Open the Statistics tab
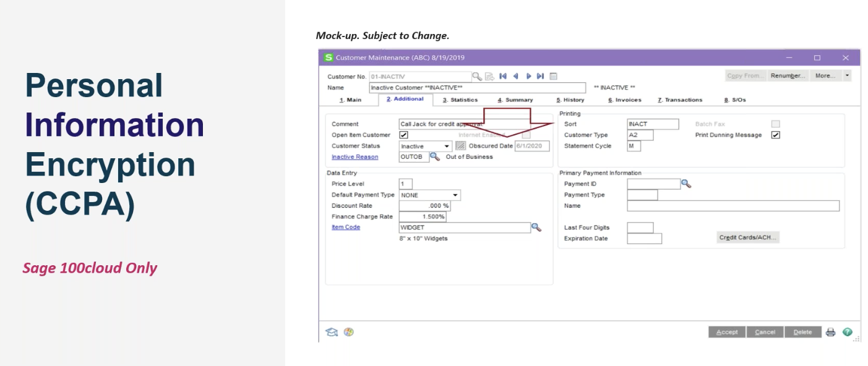Image resolution: width=868 pixels, height=366 pixels. pyautogui.click(x=460, y=100)
